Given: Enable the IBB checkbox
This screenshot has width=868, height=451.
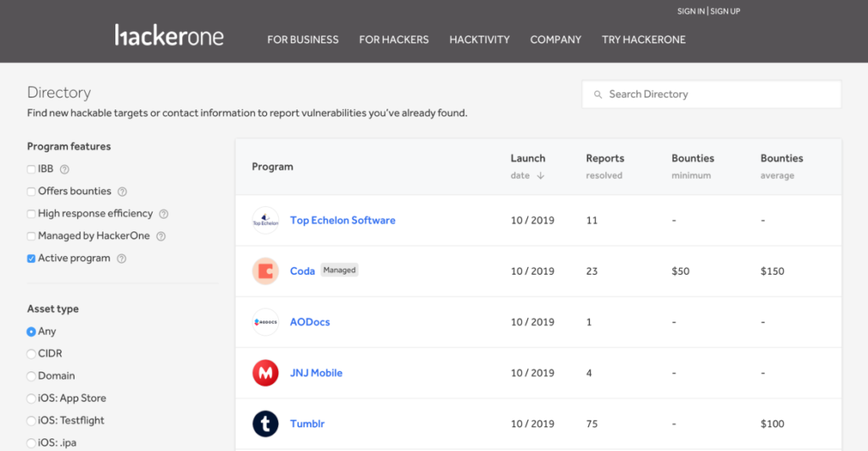Looking at the screenshot, I should [31, 170].
